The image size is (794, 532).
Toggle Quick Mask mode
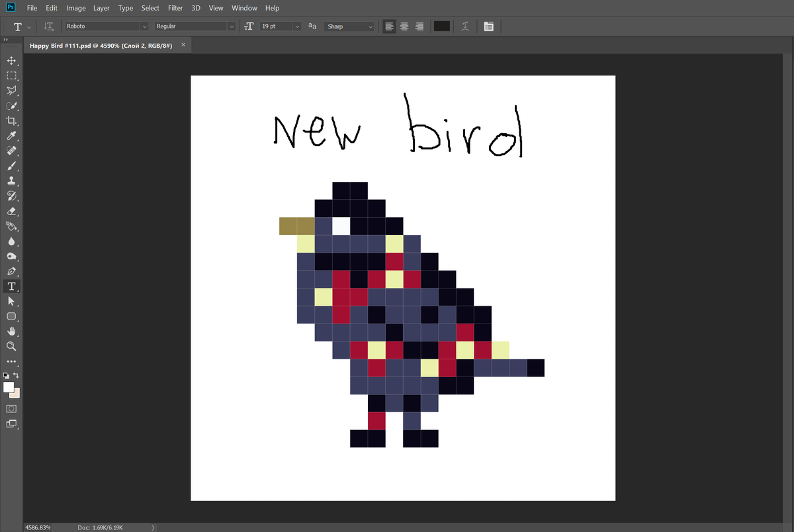click(11, 409)
